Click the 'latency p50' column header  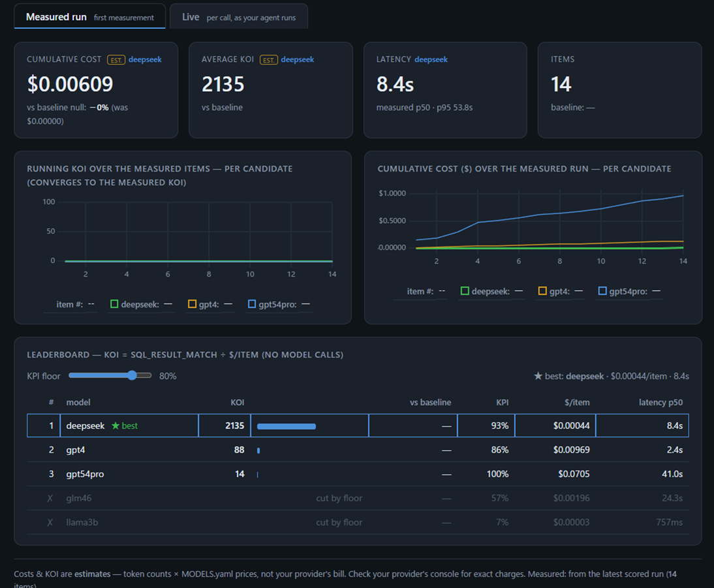click(660, 402)
